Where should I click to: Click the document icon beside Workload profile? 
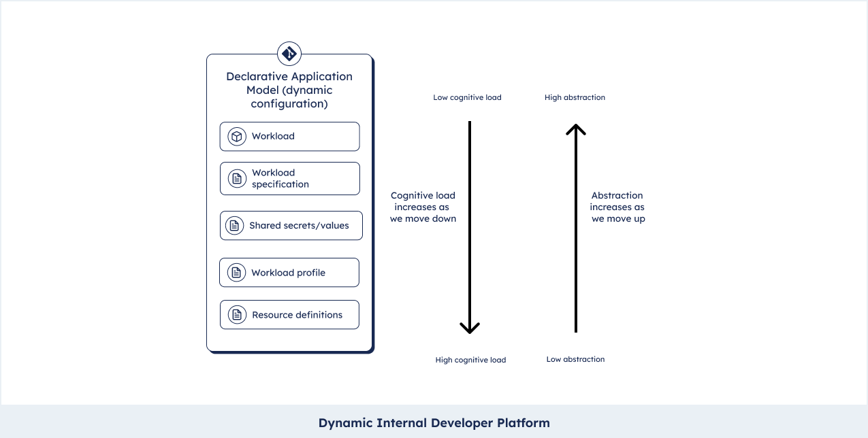point(236,273)
